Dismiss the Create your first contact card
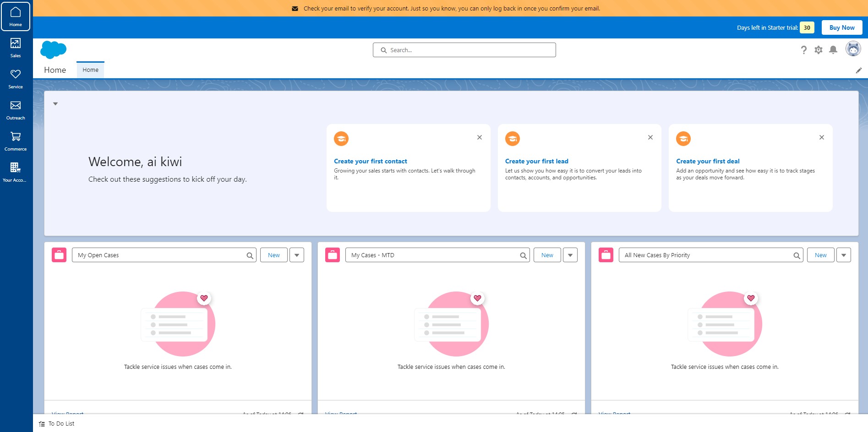This screenshot has width=868, height=432. [x=480, y=137]
